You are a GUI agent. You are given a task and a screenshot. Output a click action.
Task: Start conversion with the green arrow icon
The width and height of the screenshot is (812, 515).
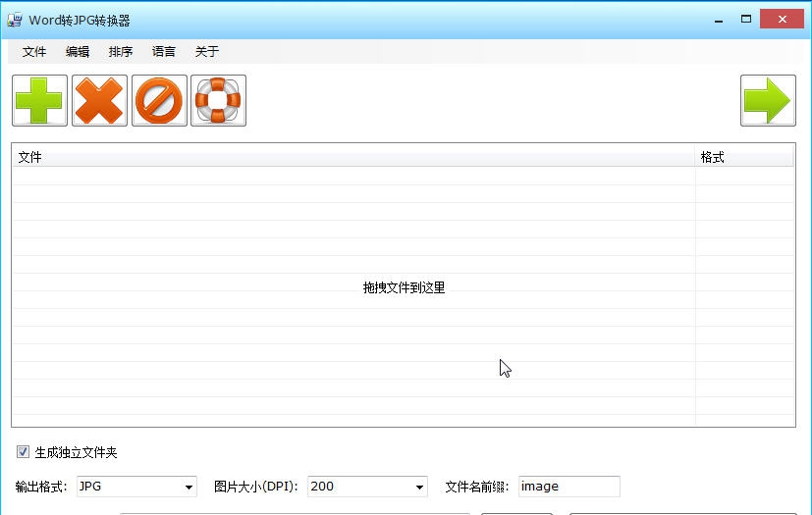[x=768, y=100]
